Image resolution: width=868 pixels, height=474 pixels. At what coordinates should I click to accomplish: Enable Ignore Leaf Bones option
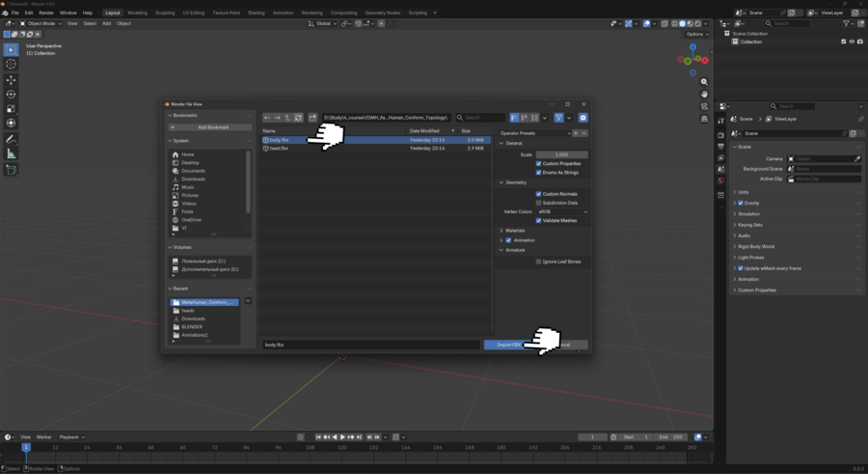point(538,262)
